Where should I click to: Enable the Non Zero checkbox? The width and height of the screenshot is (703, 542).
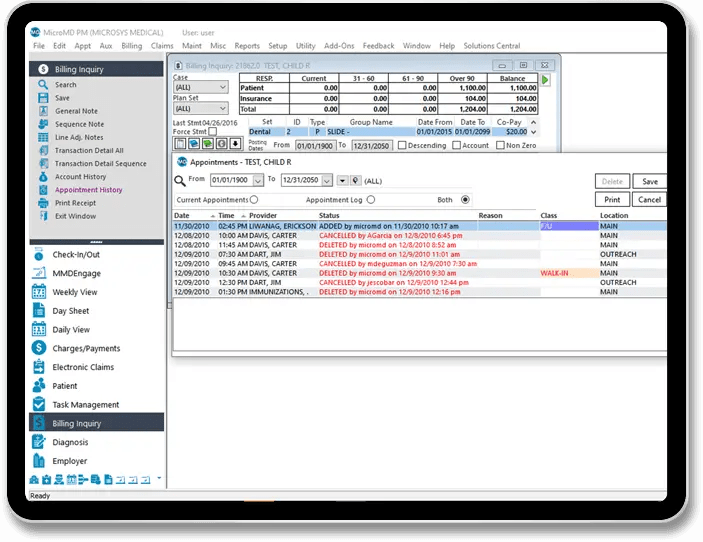pos(500,145)
